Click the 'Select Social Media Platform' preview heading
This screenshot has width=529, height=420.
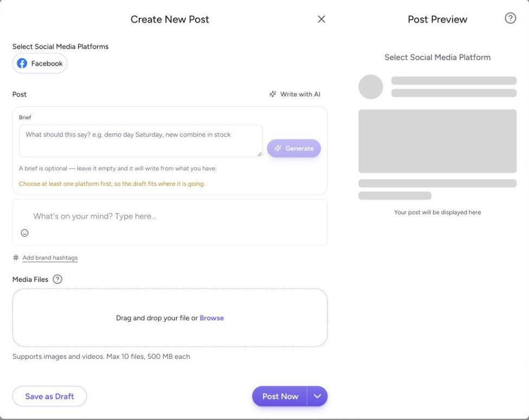click(x=437, y=57)
